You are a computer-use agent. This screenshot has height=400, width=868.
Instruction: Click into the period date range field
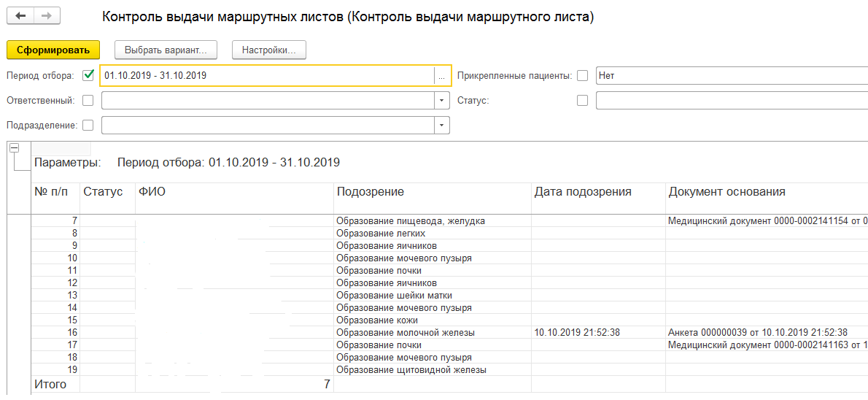[266, 75]
